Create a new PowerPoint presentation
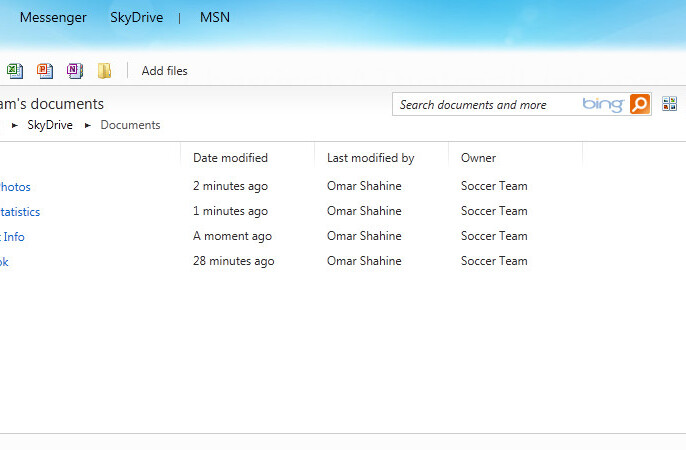686x450 pixels. (x=44, y=71)
